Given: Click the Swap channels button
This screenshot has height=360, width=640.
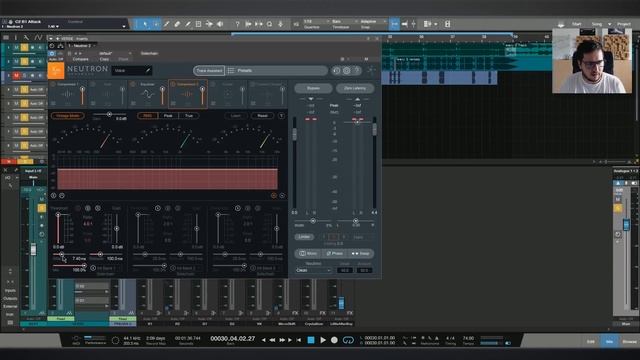Looking at the screenshot, I should click(x=360, y=253).
